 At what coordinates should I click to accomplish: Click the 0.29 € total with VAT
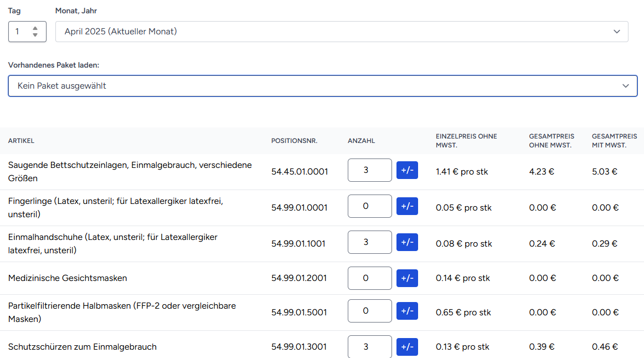605,244
